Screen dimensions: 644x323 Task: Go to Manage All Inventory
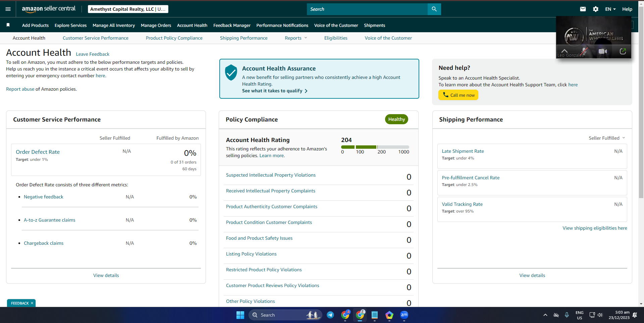coord(114,25)
